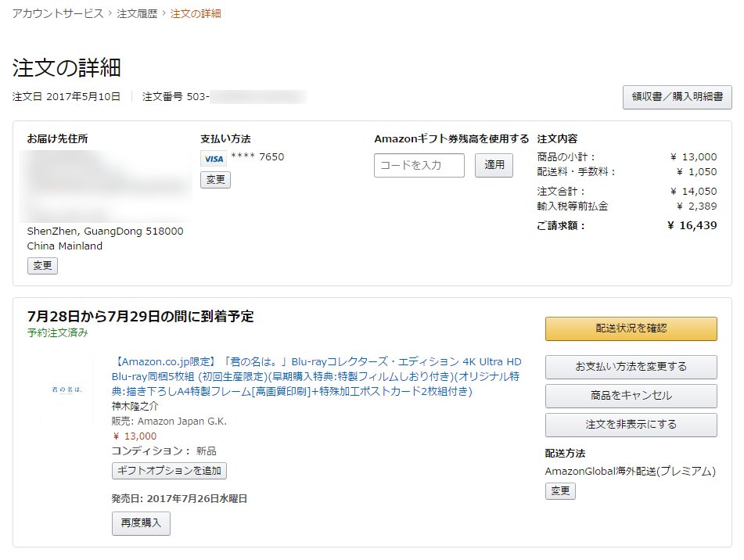Image resolution: width=744 pixels, height=560 pixels.
Task: Select 注文日 2017年5月10日 text
Action: point(66,97)
